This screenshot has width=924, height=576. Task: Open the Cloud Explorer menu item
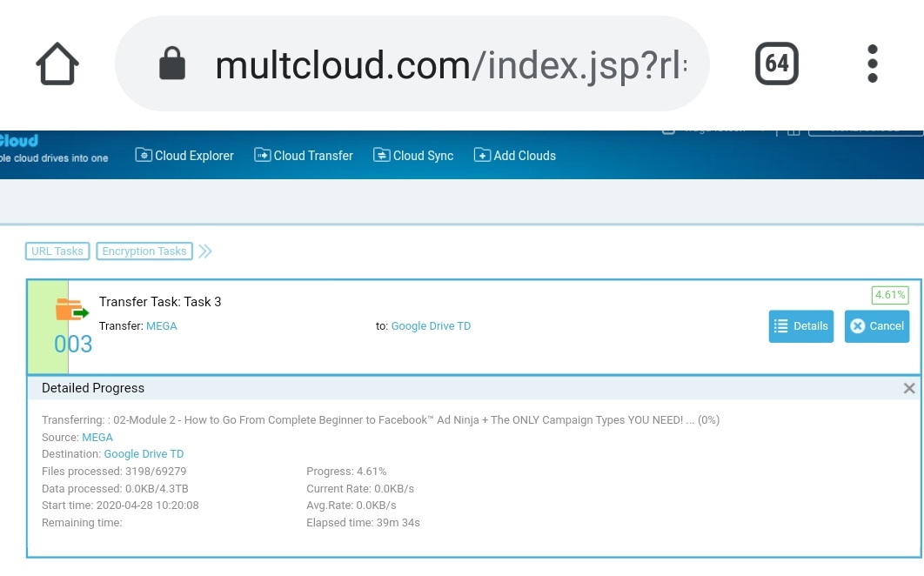click(x=184, y=156)
